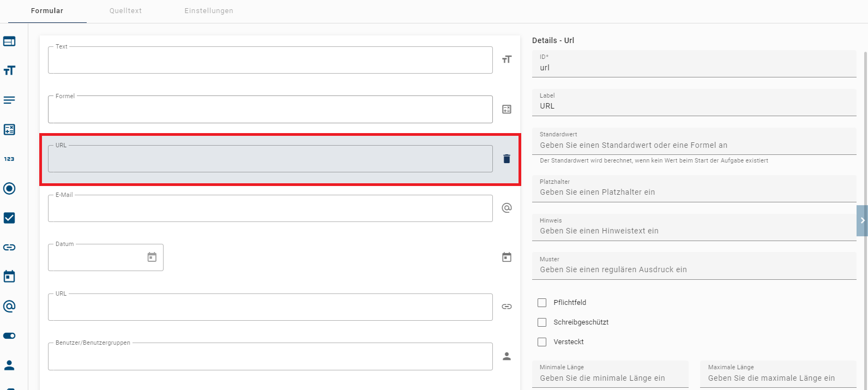The height and width of the screenshot is (390, 868).
Task: Click the layout panel icon heading the sidebar
Action: pyautogui.click(x=9, y=41)
